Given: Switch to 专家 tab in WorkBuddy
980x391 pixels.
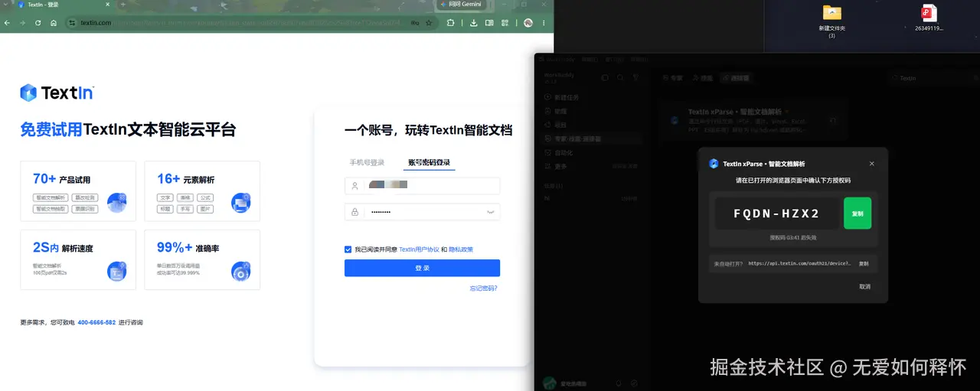Looking at the screenshot, I should 672,77.
